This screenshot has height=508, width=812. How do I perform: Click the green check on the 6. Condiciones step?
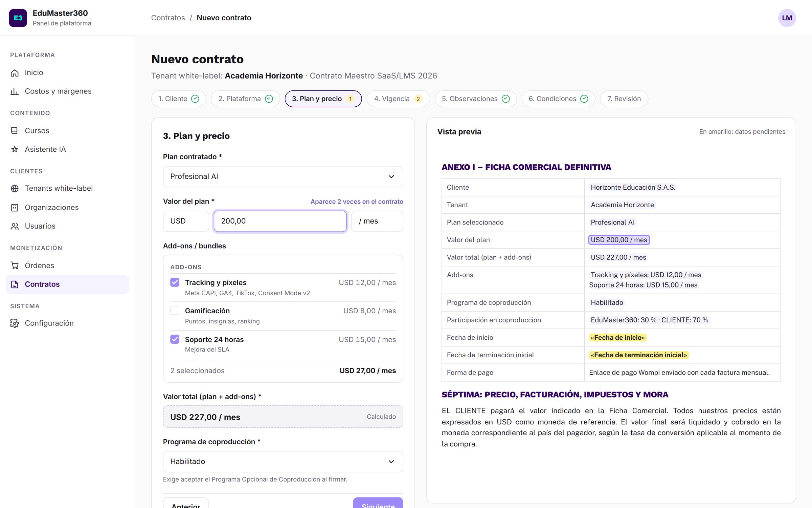point(584,99)
